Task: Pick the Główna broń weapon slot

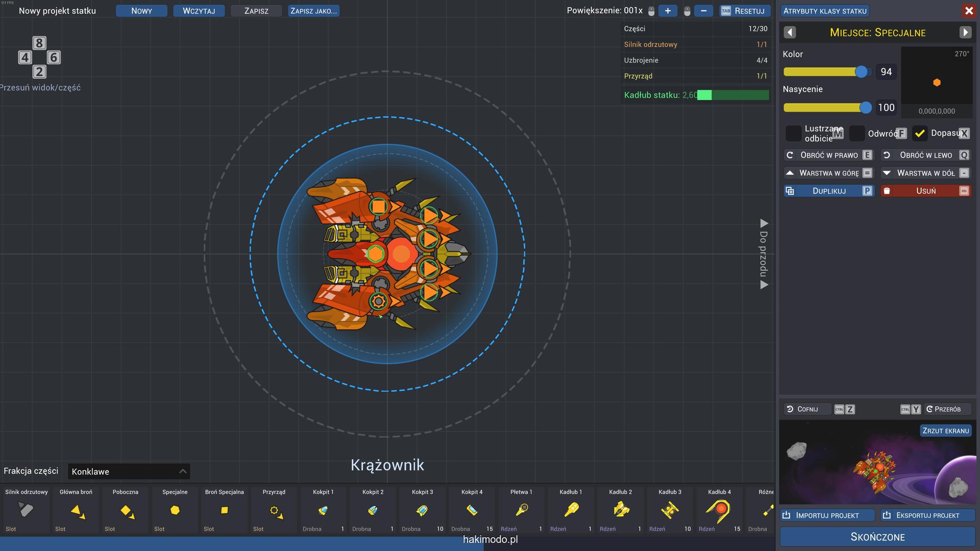Action: click(76, 510)
